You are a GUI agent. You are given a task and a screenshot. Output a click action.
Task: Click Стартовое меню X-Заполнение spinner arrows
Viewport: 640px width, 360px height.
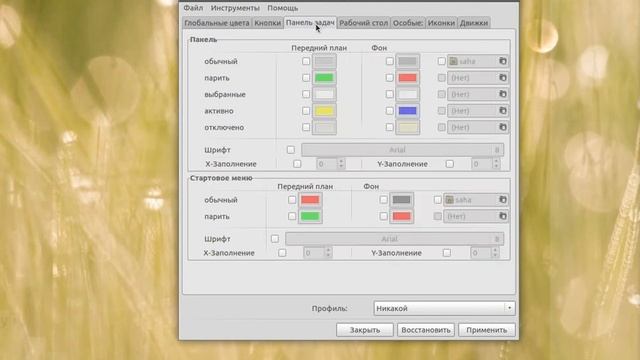tap(328, 253)
